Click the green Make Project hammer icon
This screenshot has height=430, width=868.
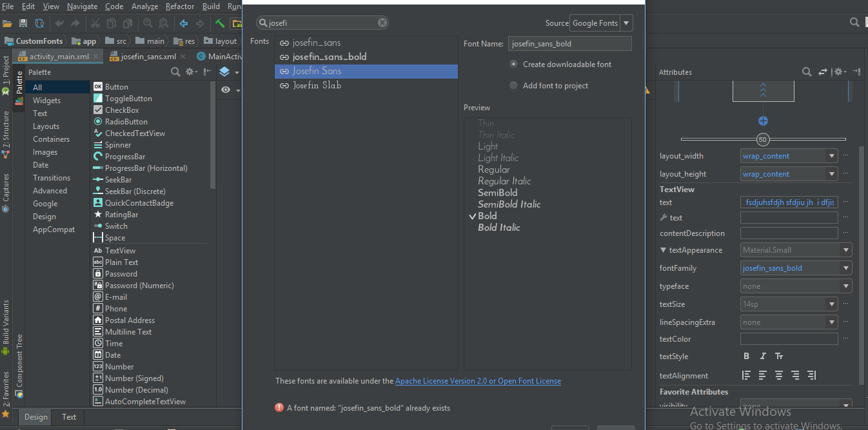pos(220,23)
